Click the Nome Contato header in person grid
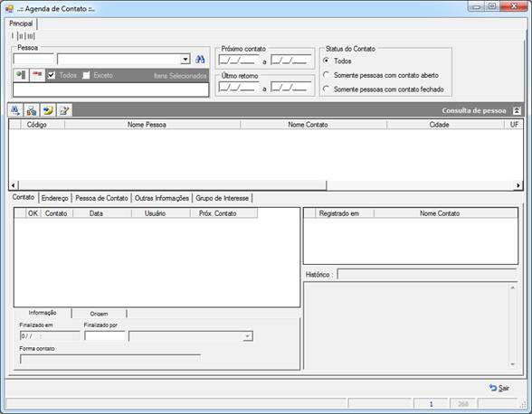This screenshot has height=414, width=532. coord(313,125)
